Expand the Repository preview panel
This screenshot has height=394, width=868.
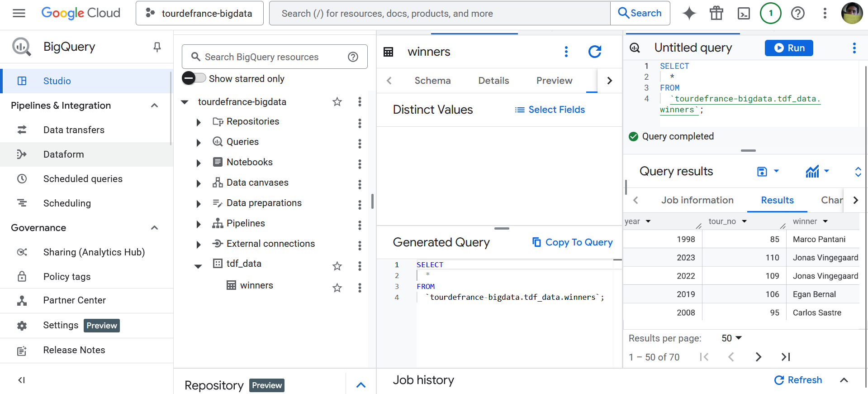point(360,385)
